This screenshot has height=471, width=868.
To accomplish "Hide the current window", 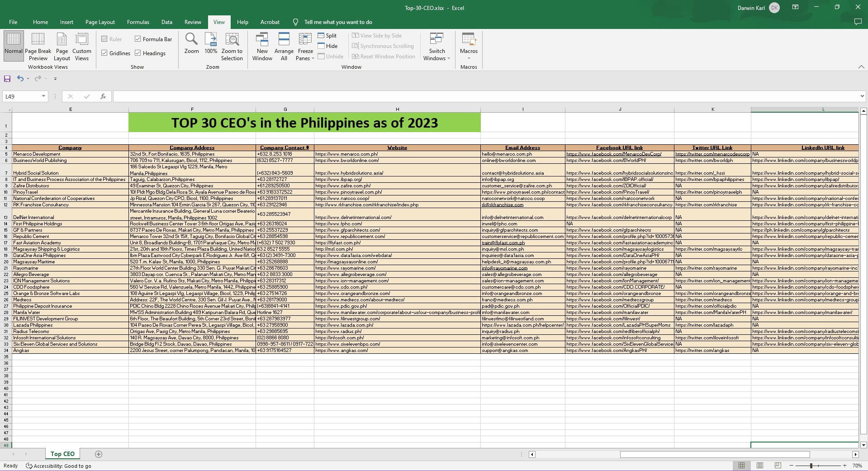I will pyautogui.click(x=328, y=46).
